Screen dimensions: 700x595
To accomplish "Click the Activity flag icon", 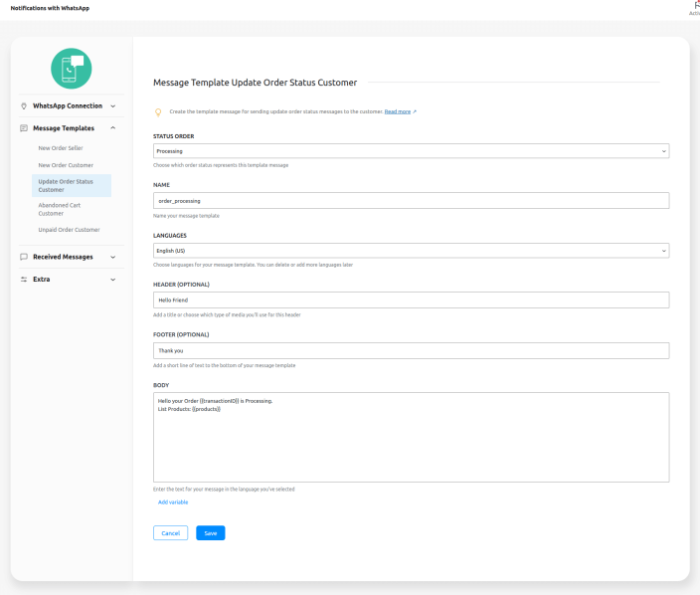I will 695,5.
